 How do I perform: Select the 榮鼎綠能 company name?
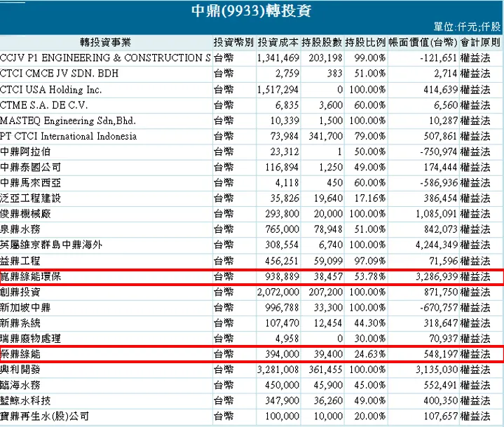coord(20,354)
